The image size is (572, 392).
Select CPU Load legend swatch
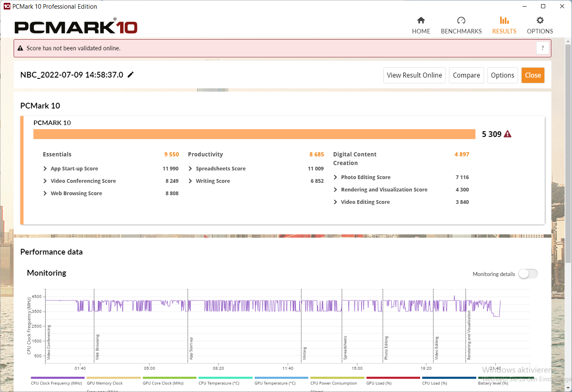click(449, 378)
